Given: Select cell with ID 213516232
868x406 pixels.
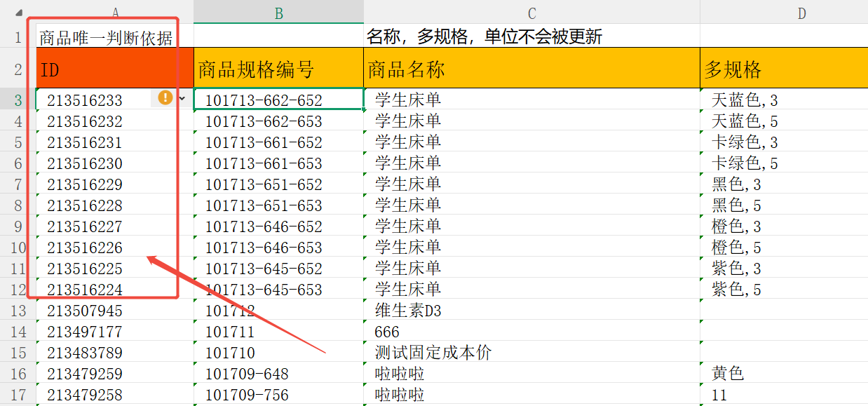Looking at the screenshot, I should [x=85, y=121].
